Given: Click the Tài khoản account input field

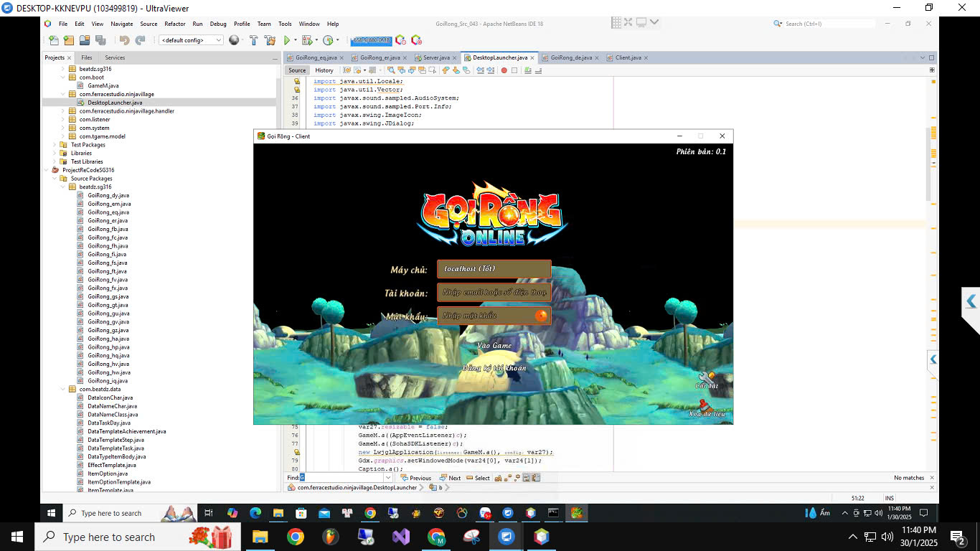Looking at the screenshot, I should (494, 293).
